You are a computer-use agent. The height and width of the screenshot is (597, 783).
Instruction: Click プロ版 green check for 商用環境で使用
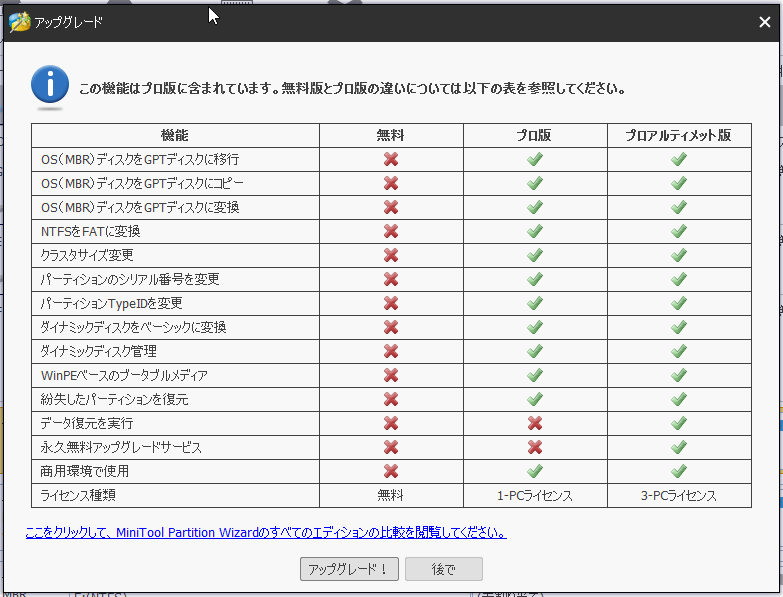pos(535,471)
